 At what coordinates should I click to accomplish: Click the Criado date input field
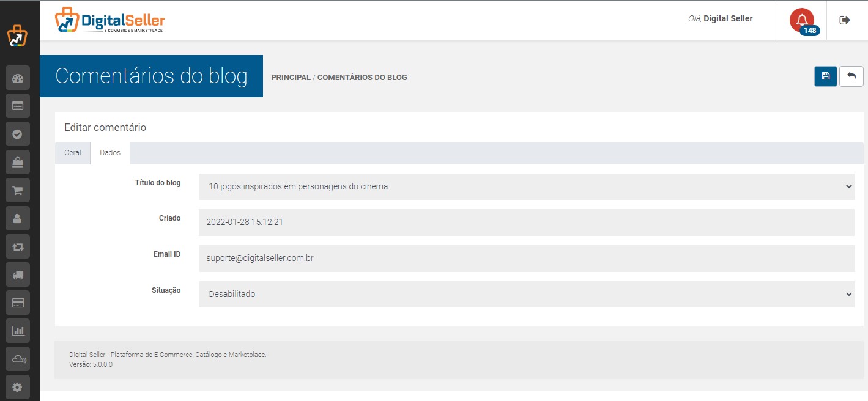point(526,223)
